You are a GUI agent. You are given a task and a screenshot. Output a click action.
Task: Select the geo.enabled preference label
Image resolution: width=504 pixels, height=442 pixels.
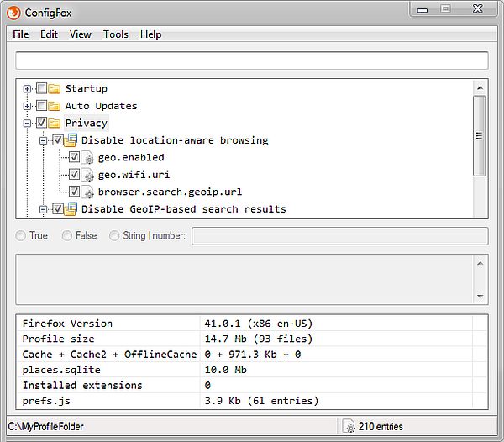pos(131,157)
